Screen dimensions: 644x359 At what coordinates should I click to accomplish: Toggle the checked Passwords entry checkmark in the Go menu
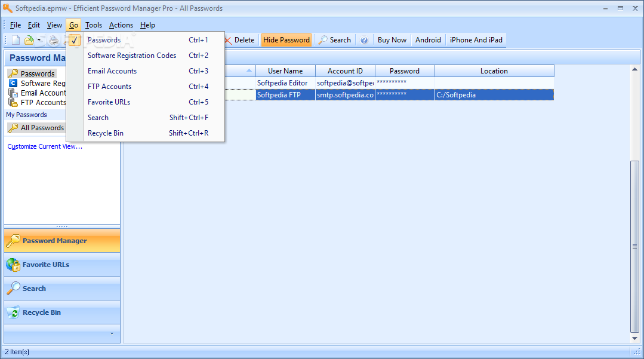(x=75, y=40)
